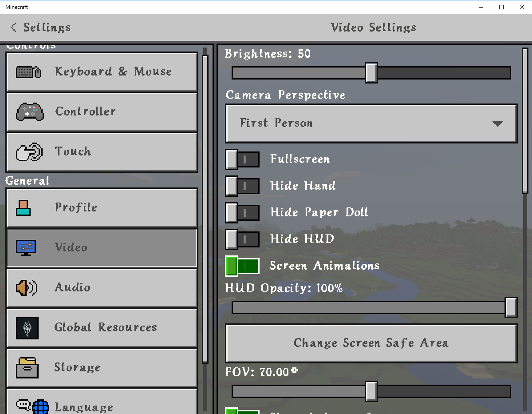The height and width of the screenshot is (414, 532).
Task: Click the back arrow next to Settings
Action: click(x=14, y=28)
